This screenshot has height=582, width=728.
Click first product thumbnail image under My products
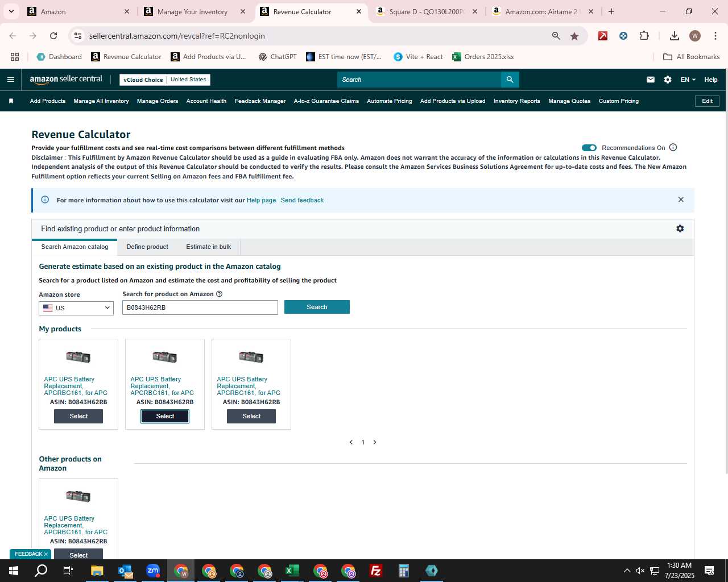pyautogui.click(x=78, y=357)
